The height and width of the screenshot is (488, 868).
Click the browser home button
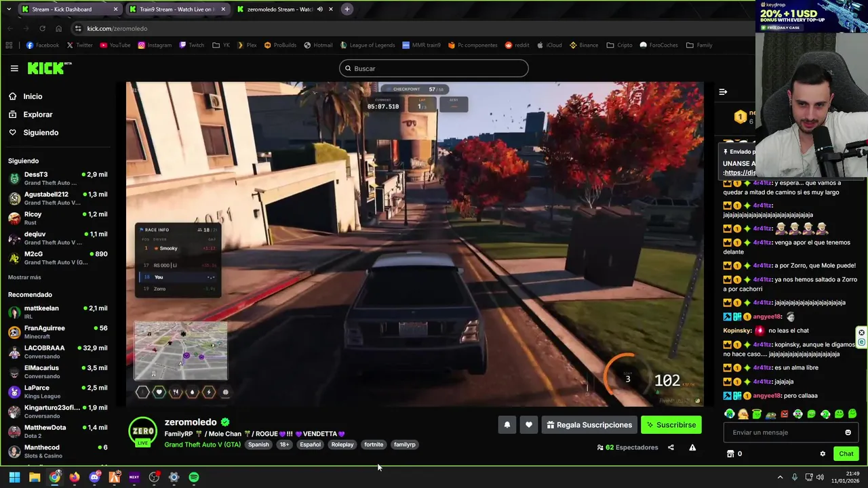(x=58, y=28)
